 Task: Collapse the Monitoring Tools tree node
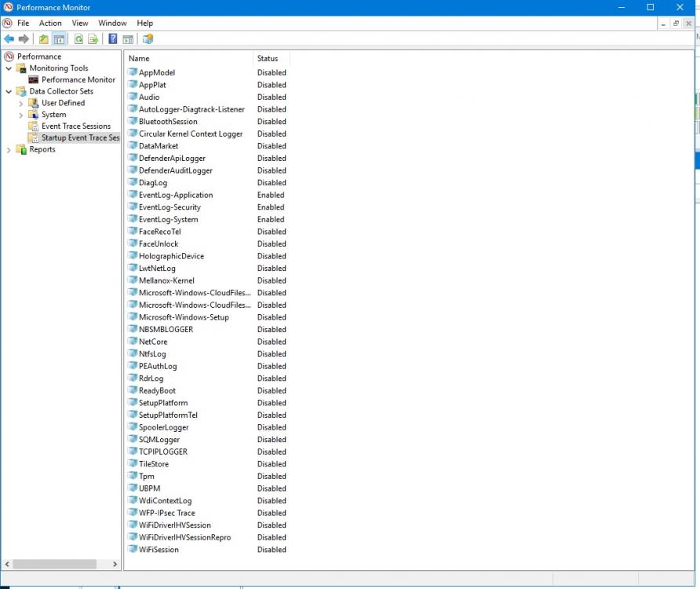click(9, 68)
